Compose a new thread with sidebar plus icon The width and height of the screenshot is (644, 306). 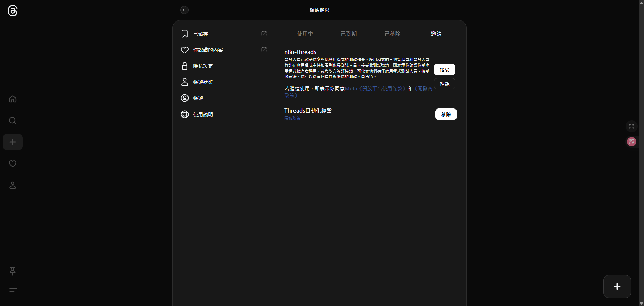tap(12, 142)
